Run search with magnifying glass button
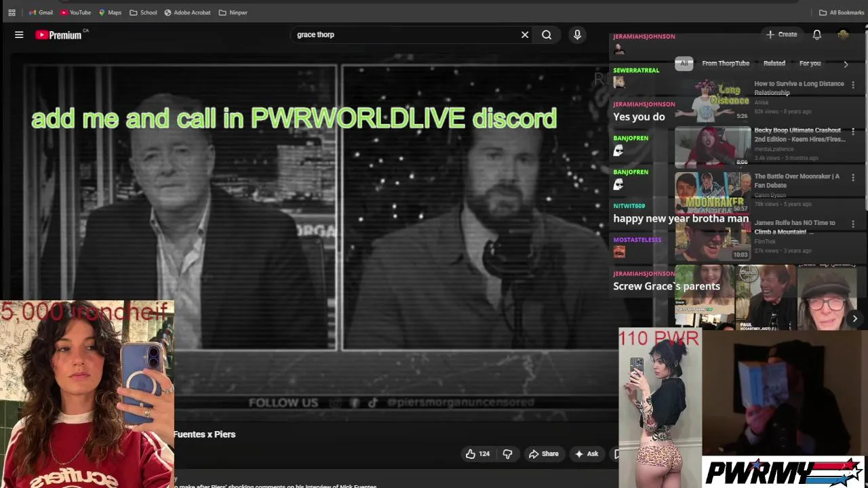Image resolution: width=868 pixels, height=488 pixels. (547, 35)
